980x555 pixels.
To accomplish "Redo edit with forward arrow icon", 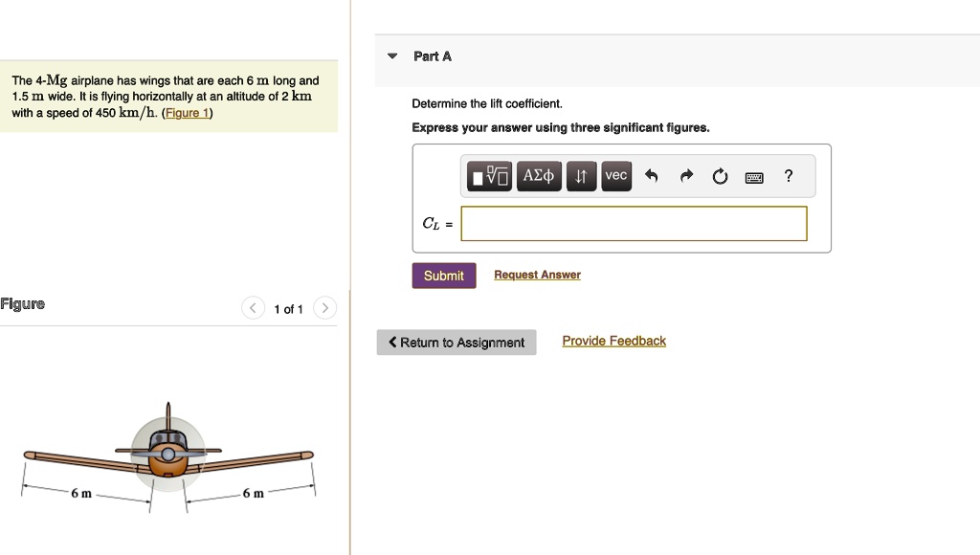I will coord(686,176).
